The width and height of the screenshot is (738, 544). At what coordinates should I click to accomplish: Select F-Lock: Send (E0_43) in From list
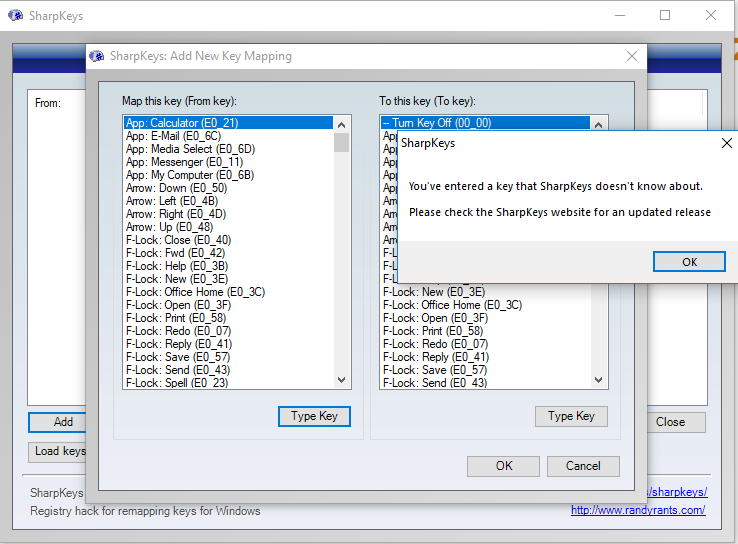click(x=228, y=370)
